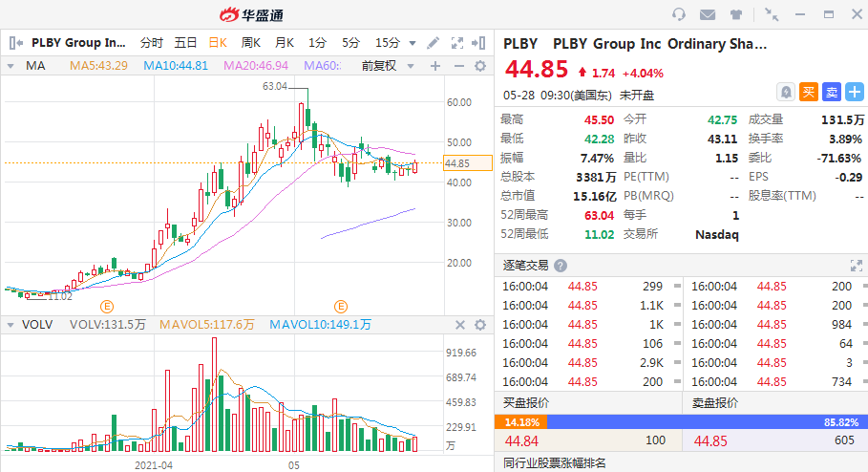Open customer service headset icon

[x=679, y=14]
